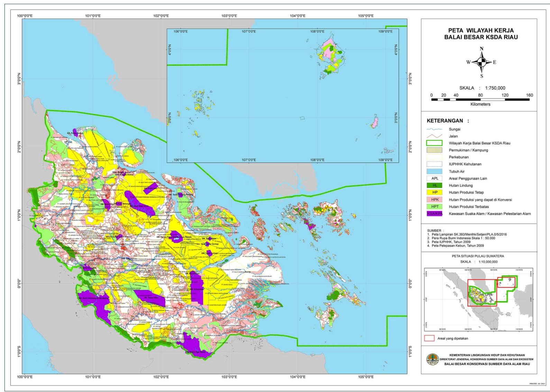550x392 pixels.
Task: Click the IUPHHK Kehutanan dashed box symbol
Action: [x=434, y=164]
